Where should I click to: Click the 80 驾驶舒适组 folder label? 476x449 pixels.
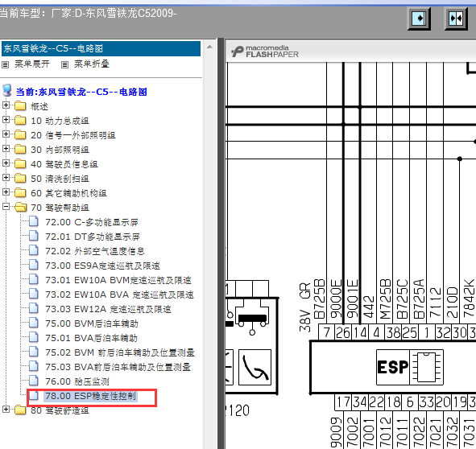[60, 410]
